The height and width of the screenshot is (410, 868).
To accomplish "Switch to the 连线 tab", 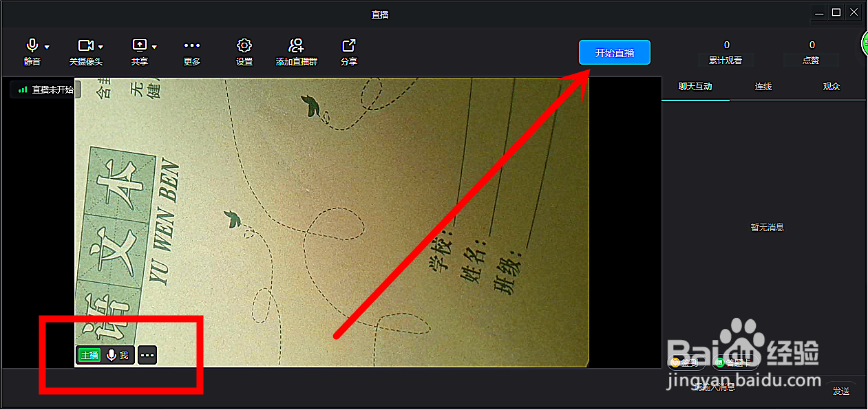I will 763,87.
